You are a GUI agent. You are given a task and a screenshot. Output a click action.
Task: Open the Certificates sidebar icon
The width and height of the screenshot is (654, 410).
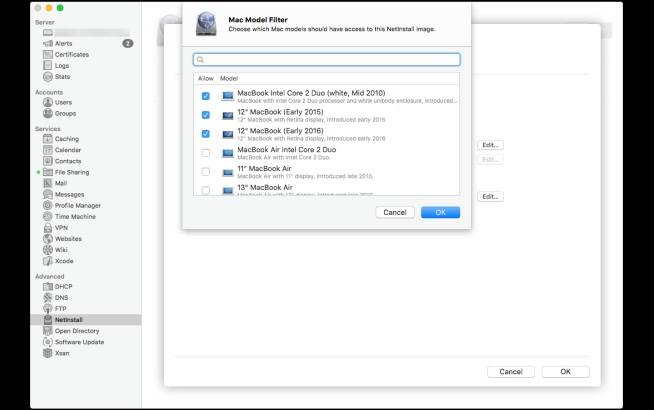coord(48,55)
